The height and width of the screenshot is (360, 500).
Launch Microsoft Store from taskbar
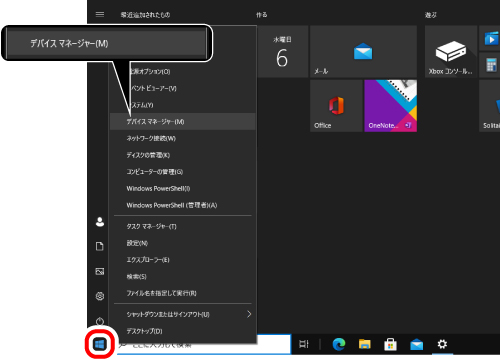click(390, 344)
